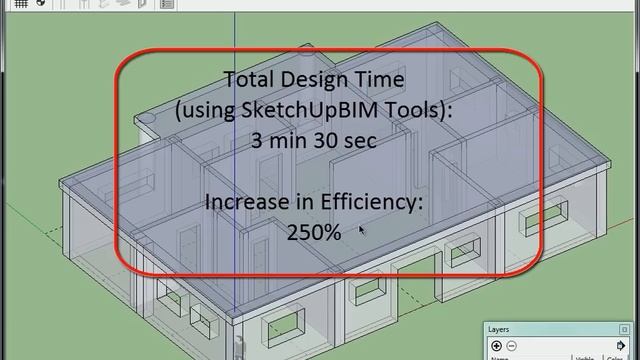This screenshot has width=640, height=360.
Task: Close the Layers panel
Action: click(x=624, y=329)
